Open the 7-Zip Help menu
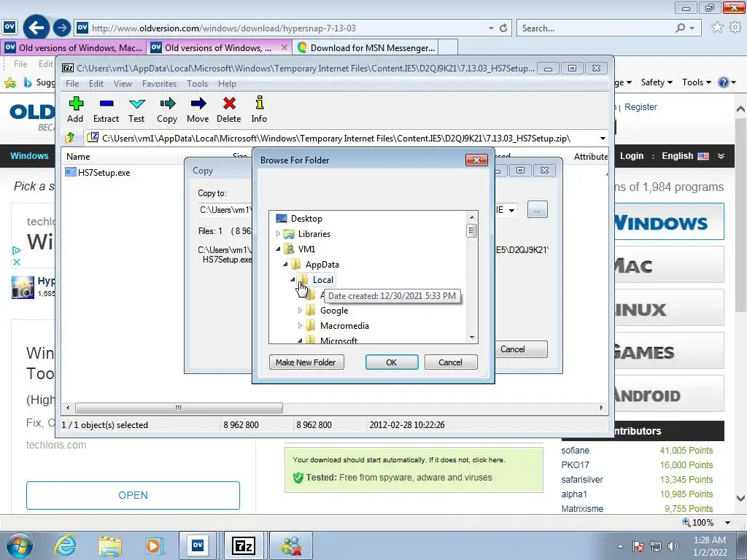Viewport: 747px width, 560px height. click(228, 84)
